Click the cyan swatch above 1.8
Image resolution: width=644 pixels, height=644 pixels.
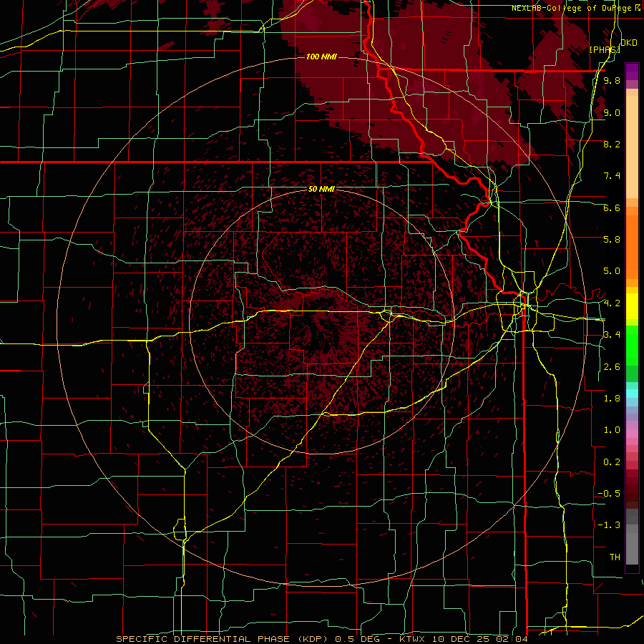[632, 394]
